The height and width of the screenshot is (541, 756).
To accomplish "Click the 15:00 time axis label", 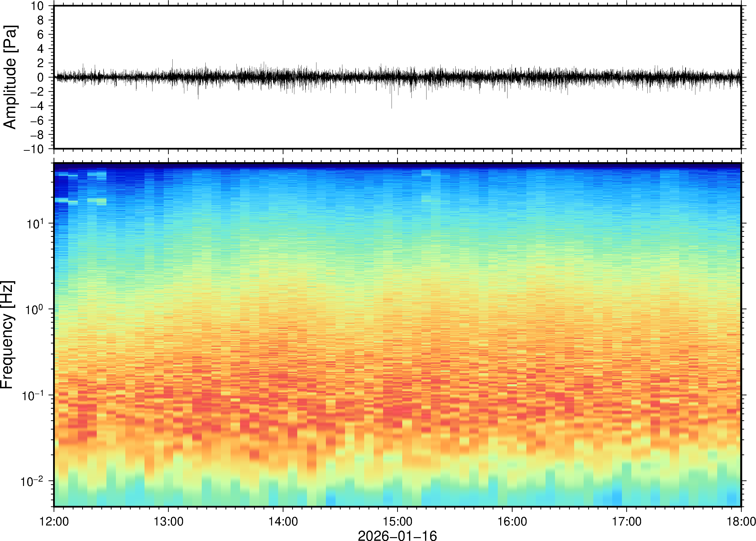I will (397, 522).
